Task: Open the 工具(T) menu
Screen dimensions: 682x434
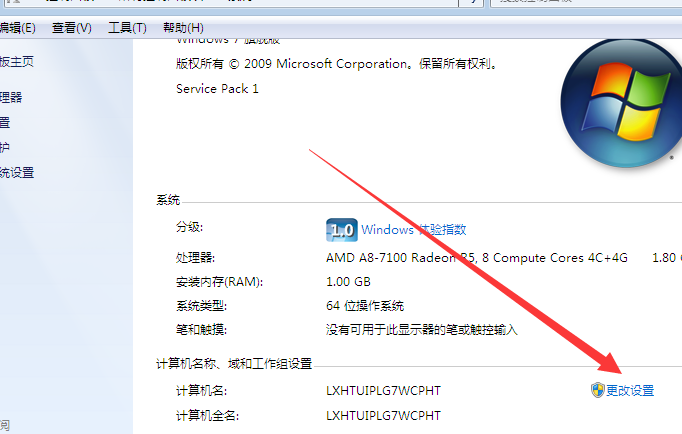Action: [127, 28]
